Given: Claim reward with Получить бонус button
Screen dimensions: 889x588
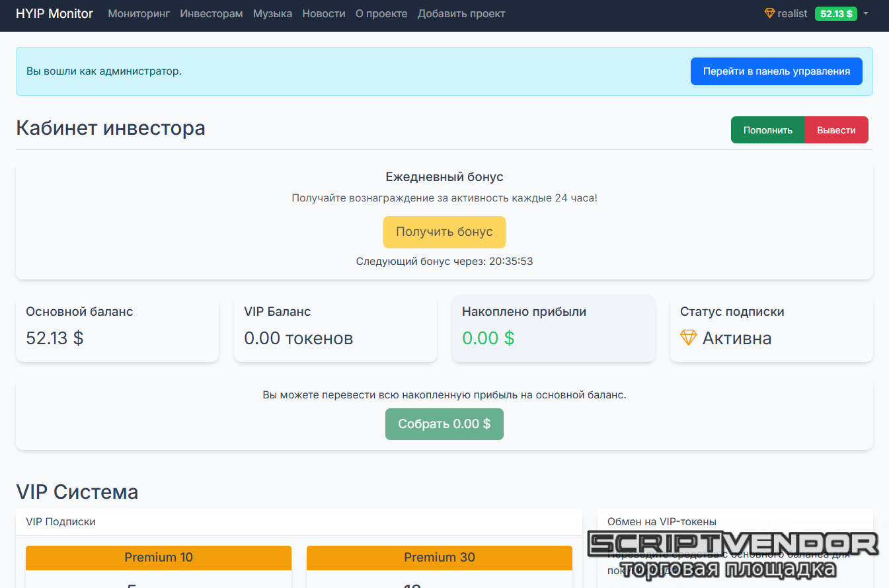Looking at the screenshot, I should pyautogui.click(x=444, y=232).
